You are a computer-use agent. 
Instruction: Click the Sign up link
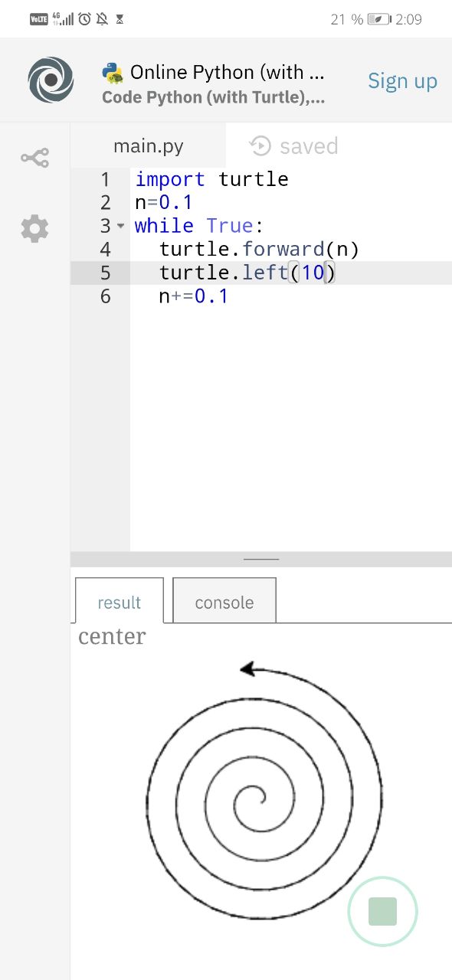pos(402,80)
